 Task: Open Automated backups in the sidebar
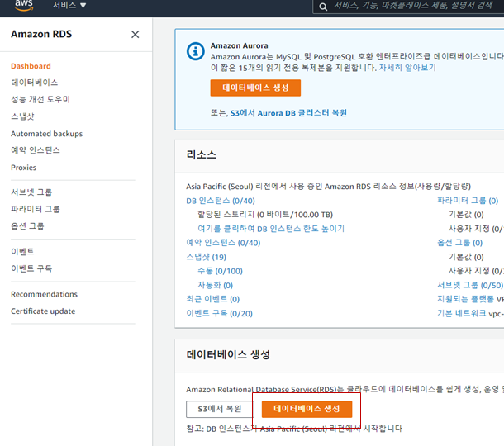[46, 134]
